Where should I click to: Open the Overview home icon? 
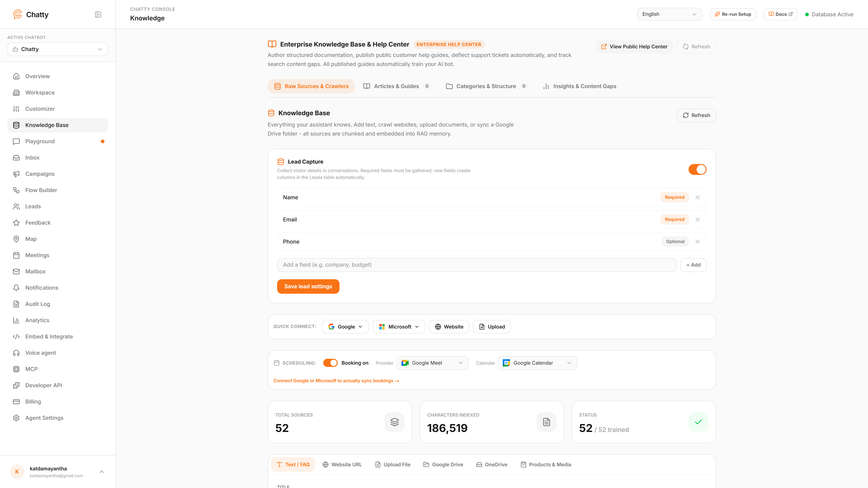click(16, 76)
